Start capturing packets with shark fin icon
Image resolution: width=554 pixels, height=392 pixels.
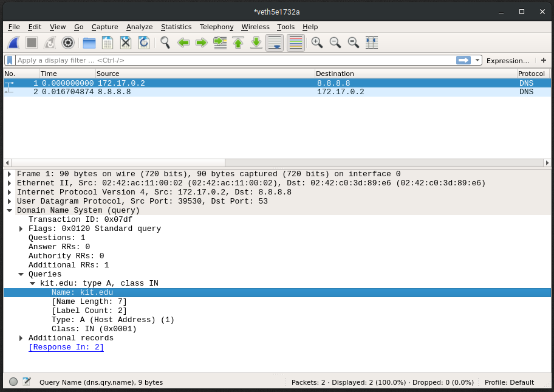pyautogui.click(x=13, y=43)
